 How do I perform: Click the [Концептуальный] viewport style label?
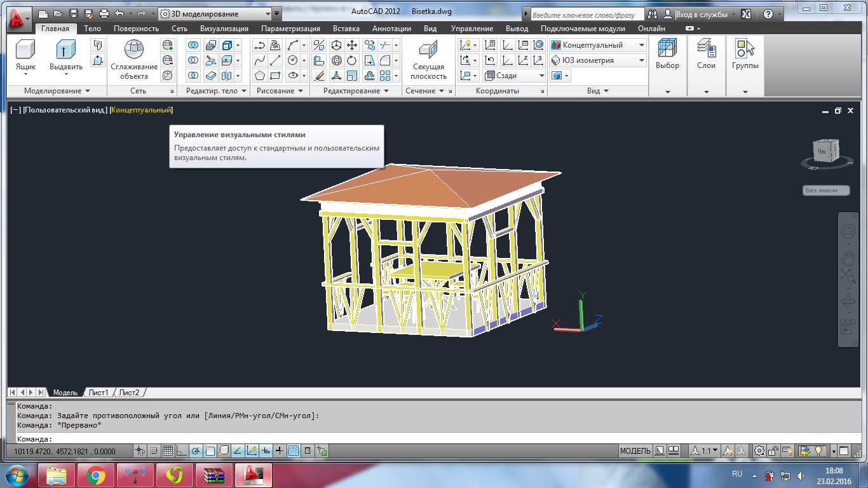click(141, 110)
